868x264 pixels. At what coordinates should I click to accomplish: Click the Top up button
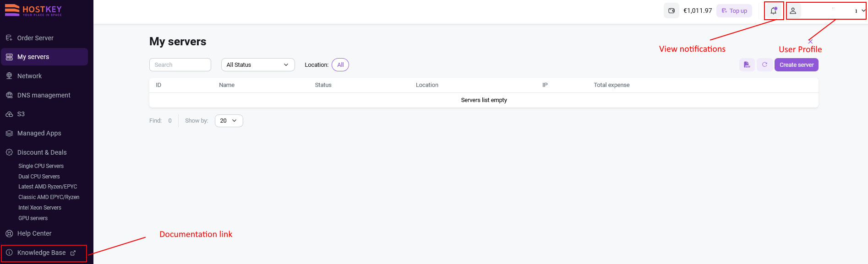pyautogui.click(x=734, y=11)
